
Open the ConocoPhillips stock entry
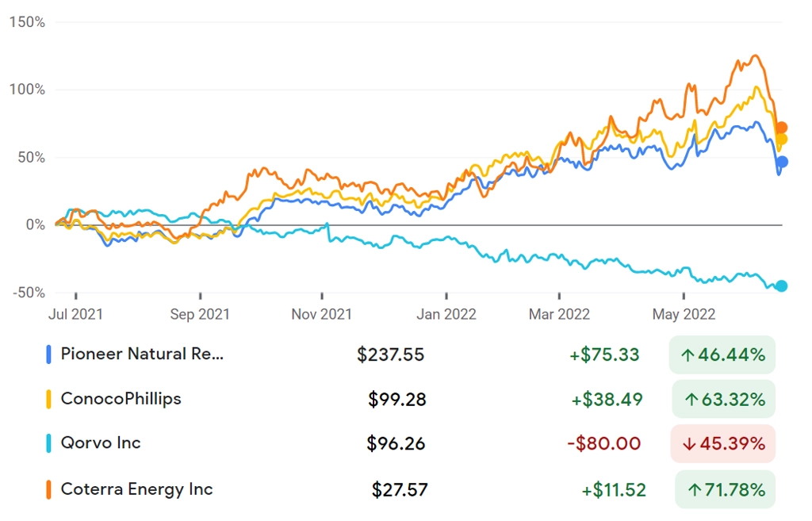pos(121,399)
